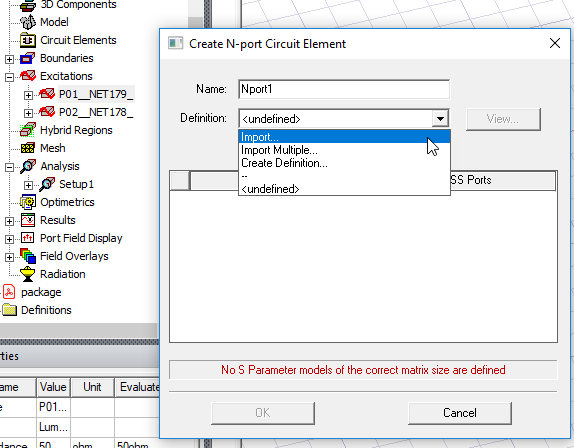Click the Value column header

[x=53, y=387]
